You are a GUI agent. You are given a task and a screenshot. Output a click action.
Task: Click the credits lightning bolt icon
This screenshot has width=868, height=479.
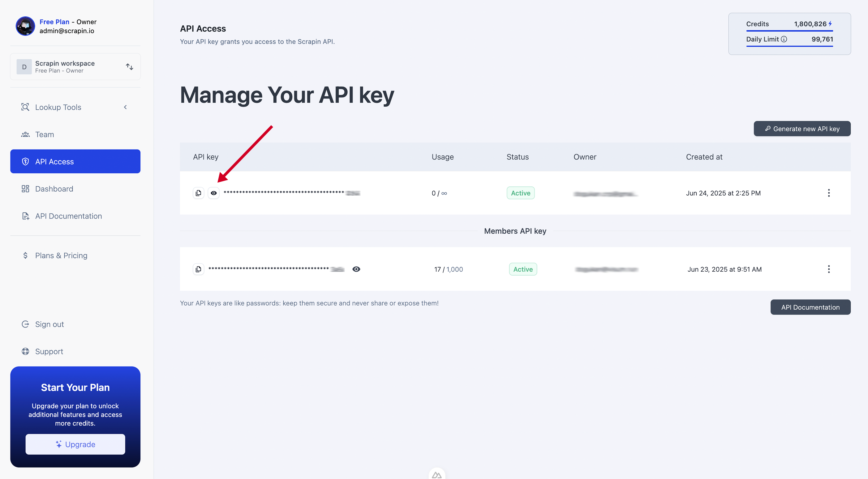pos(830,23)
